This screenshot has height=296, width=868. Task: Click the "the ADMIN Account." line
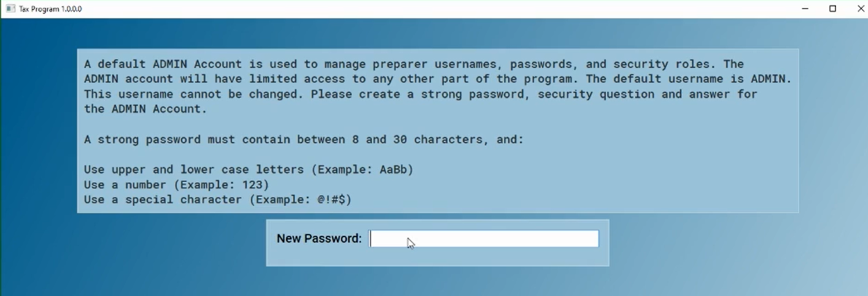145,108
